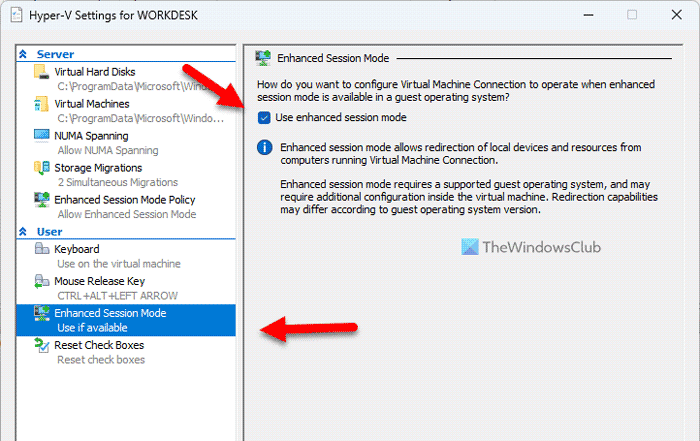
Task: Close the Hyper-V Settings window
Action: [x=676, y=15]
